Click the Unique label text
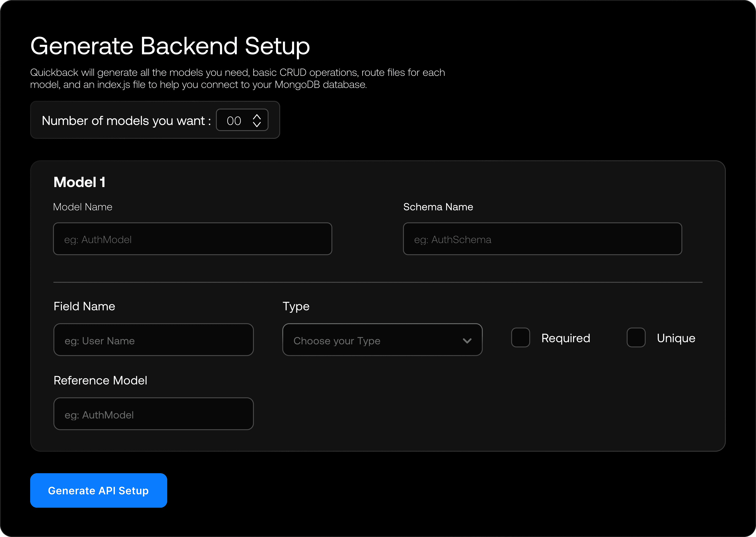This screenshot has height=537, width=756. [x=676, y=338]
